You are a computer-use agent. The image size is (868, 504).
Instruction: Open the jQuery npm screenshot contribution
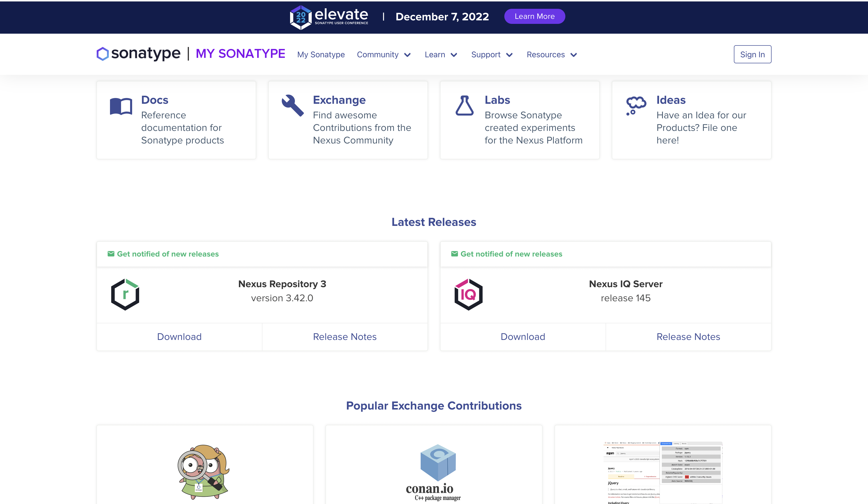click(x=663, y=473)
